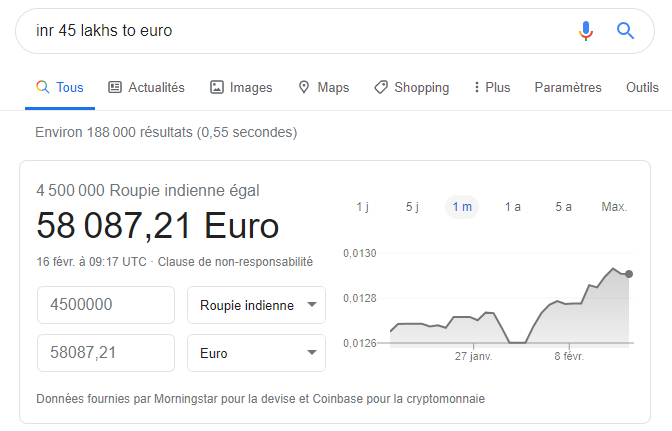Go to the Shopping tab
This screenshot has width=672, height=431.
[x=411, y=88]
